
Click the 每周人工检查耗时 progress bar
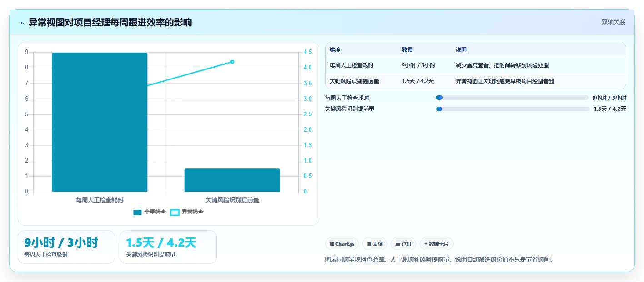pos(512,98)
